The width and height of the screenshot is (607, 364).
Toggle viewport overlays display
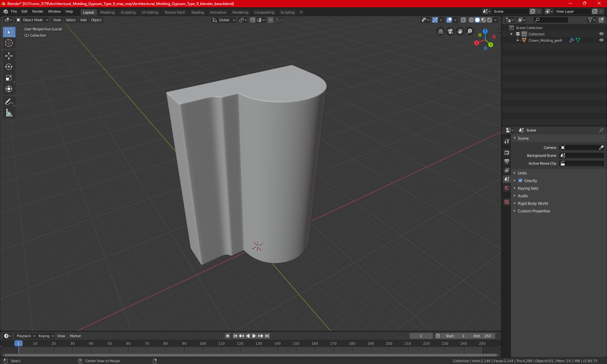tap(449, 20)
